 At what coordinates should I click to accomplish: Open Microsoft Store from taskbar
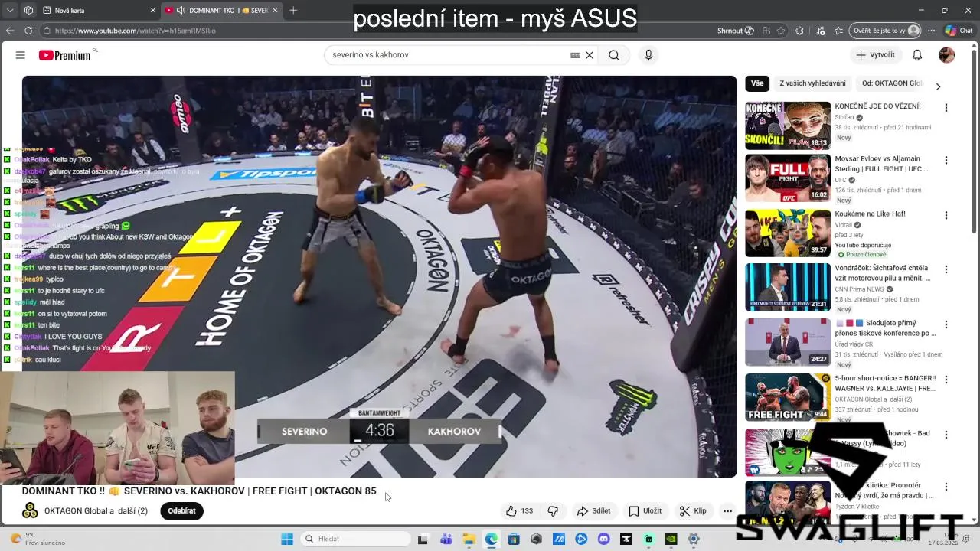pos(514,539)
